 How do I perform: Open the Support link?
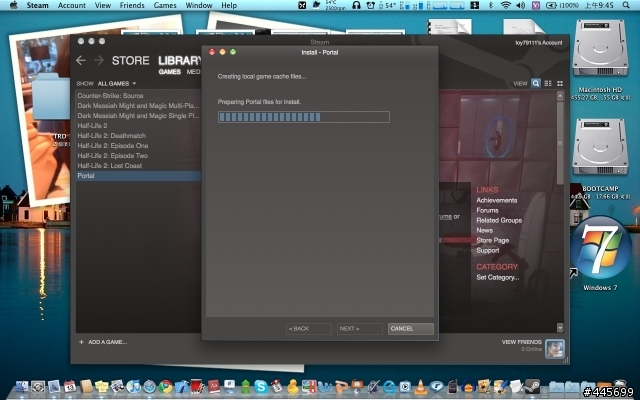488,250
